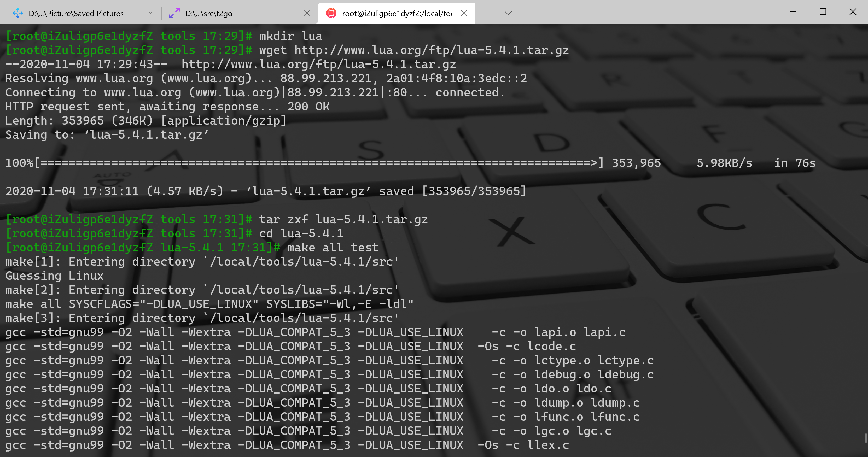Click the wget lua-5.4.1.tar.gz command line
This screenshot has height=457, width=868.
click(x=414, y=50)
